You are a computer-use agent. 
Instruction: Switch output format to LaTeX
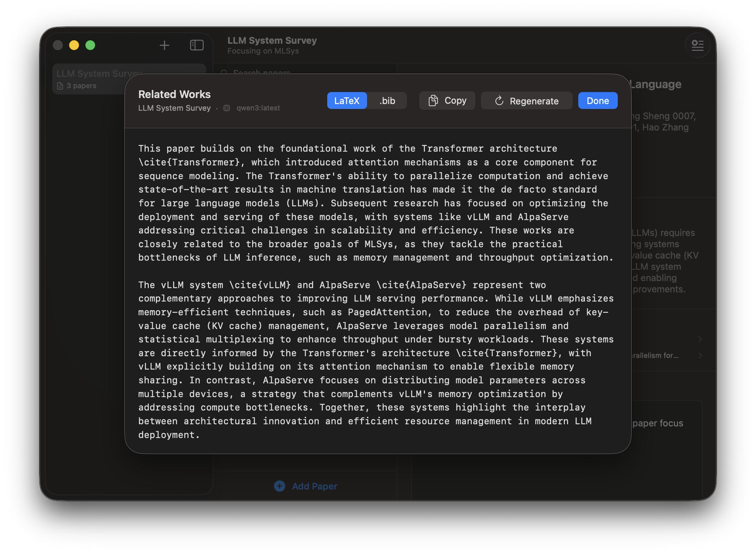[x=347, y=101]
